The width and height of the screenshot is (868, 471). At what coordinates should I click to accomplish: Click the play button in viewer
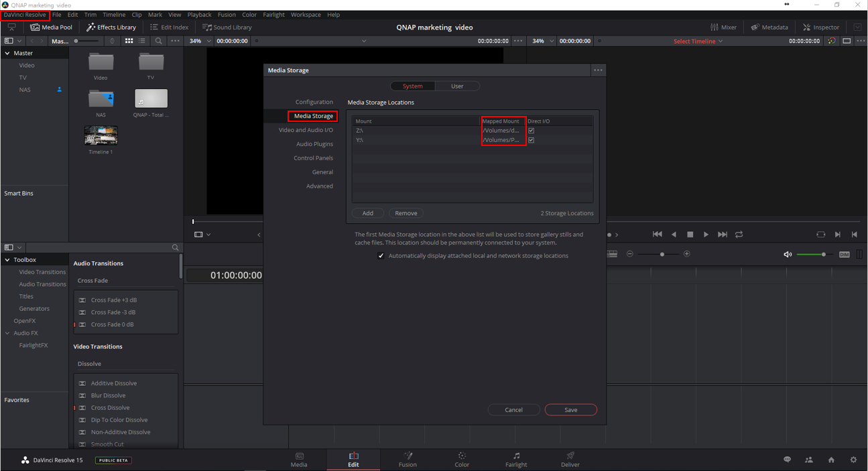tap(706, 234)
